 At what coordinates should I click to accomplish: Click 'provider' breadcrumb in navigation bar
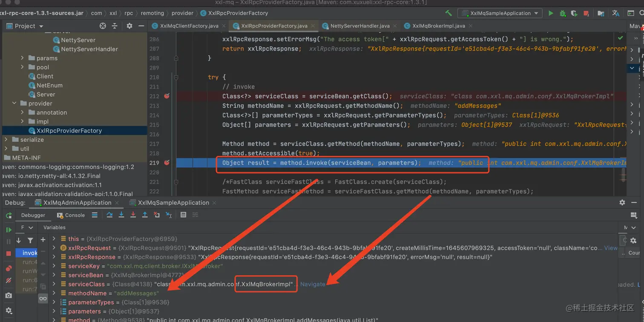click(183, 13)
